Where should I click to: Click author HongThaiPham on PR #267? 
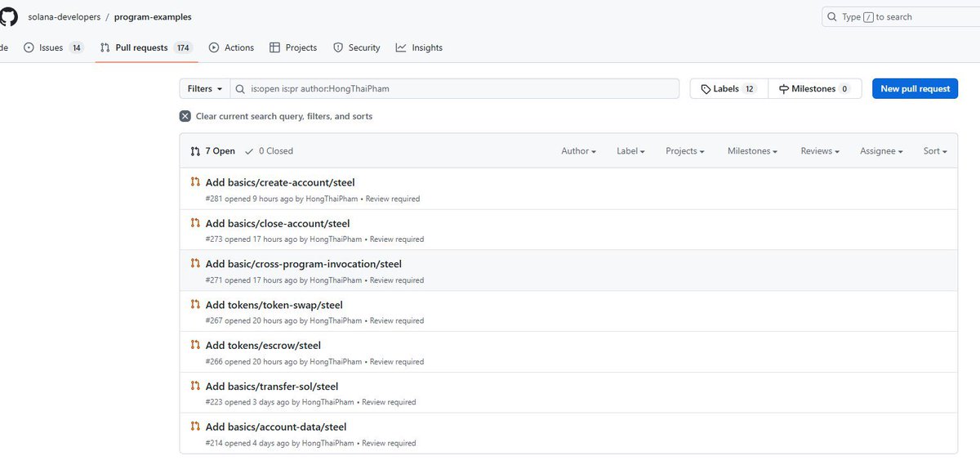click(x=336, y=321)
